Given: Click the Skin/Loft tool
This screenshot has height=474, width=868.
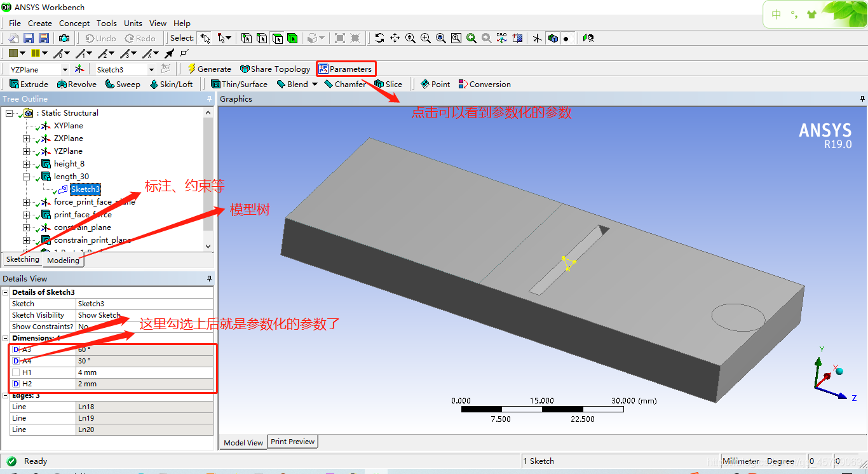Looking at the screenshot, I should click(171, 84).
